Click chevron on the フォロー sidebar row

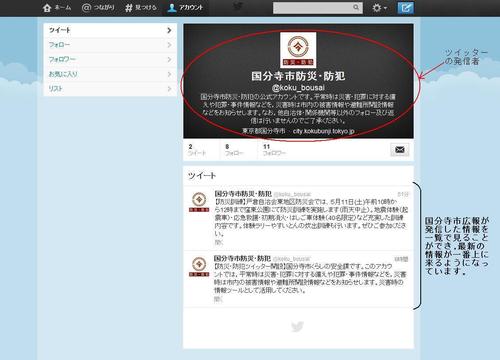point(169,45)
